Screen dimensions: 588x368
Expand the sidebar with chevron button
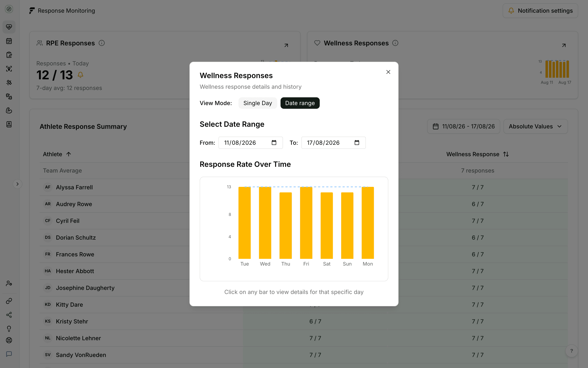point(18,184)
